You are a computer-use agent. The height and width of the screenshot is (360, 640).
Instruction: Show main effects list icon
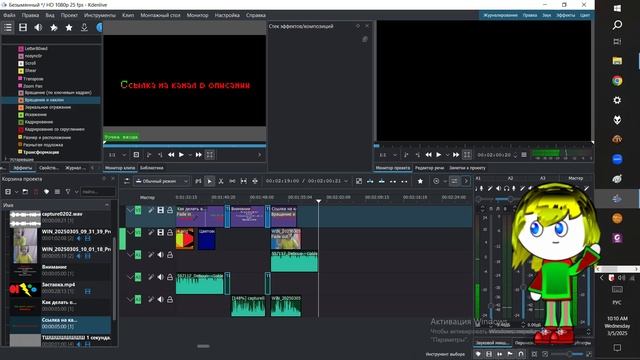coord(8,27)
